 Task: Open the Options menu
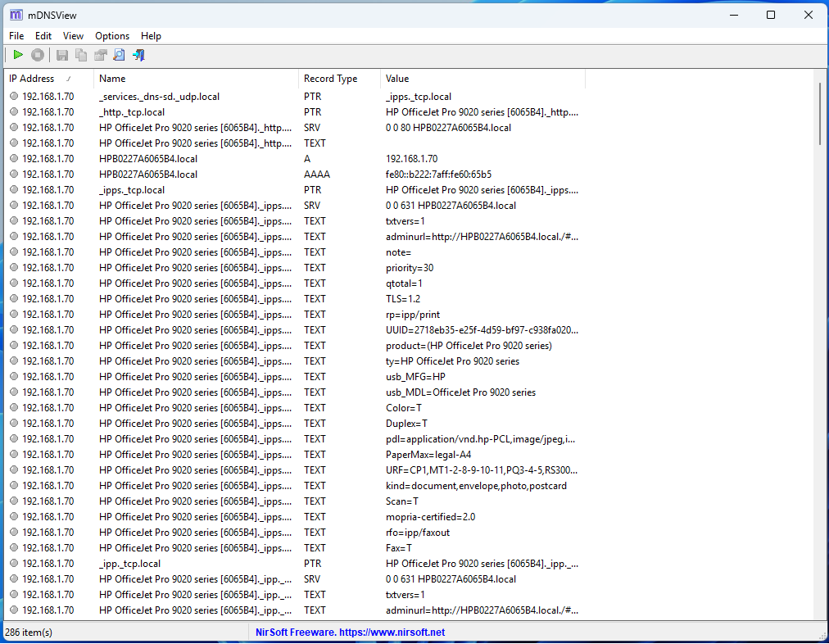point(112,36)
